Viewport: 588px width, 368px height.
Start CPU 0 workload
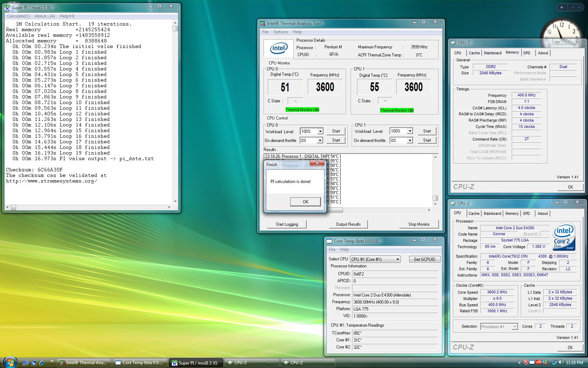pos(336,131)
